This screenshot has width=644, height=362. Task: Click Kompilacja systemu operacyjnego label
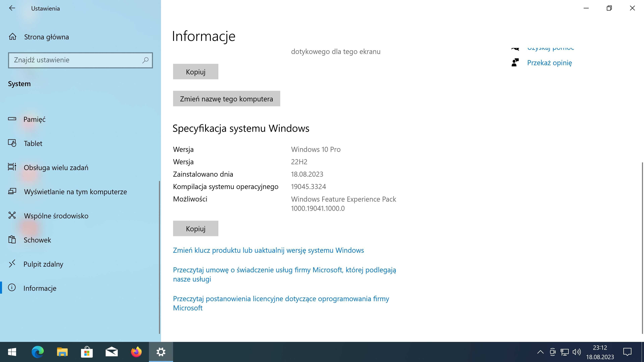pyautogui.click(x=226, y=187)
